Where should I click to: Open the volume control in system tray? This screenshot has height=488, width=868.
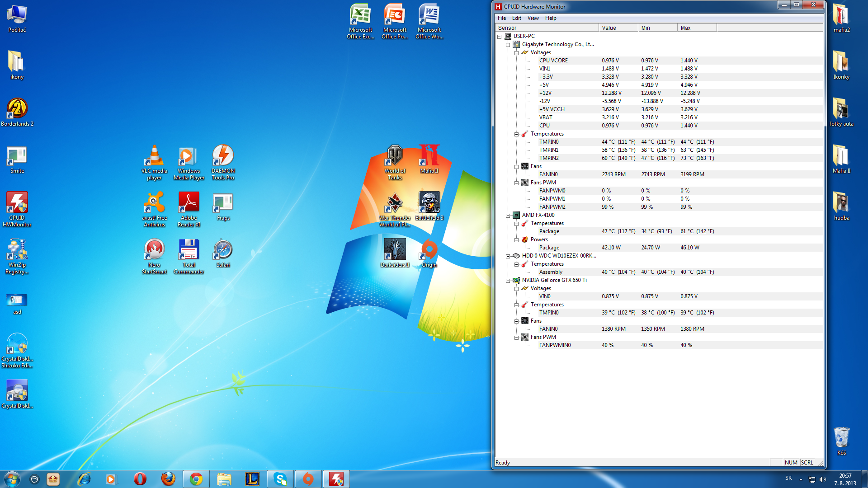click(x=822, y=479)
